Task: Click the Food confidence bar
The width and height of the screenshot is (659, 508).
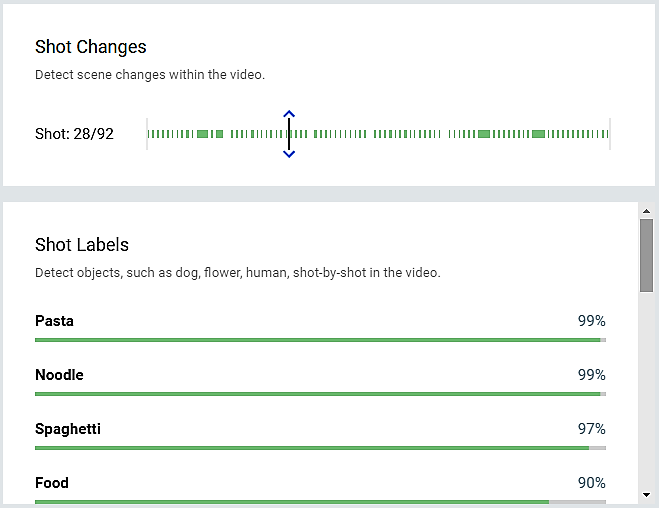Action: pyautogui.click(x=320, y=502)
